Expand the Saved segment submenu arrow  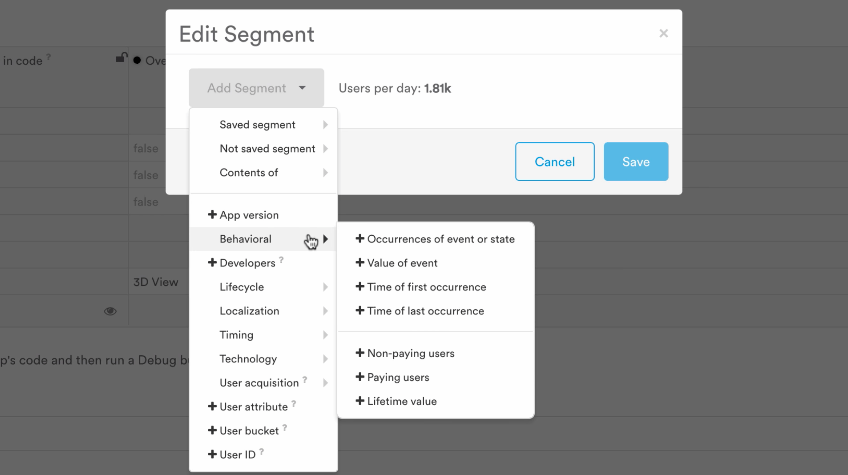pyautogui.click(x=325, y=125)
